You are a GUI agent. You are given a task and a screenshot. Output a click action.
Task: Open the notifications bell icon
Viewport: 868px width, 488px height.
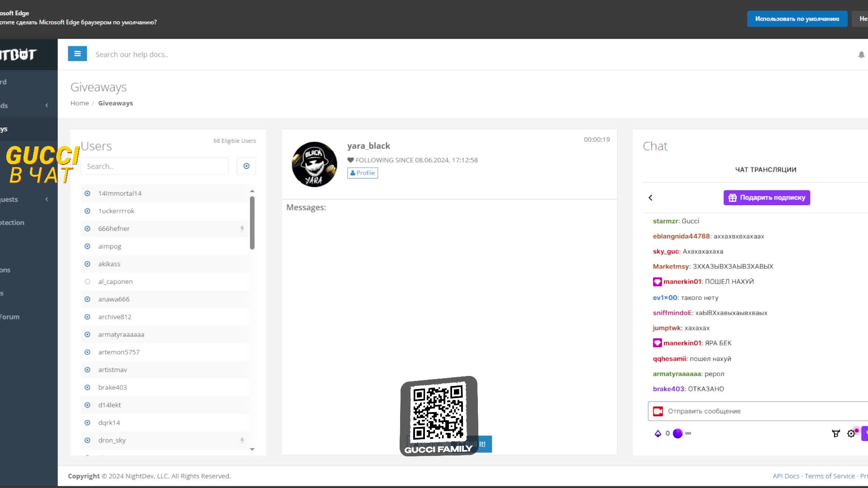(x=861, y=55)
